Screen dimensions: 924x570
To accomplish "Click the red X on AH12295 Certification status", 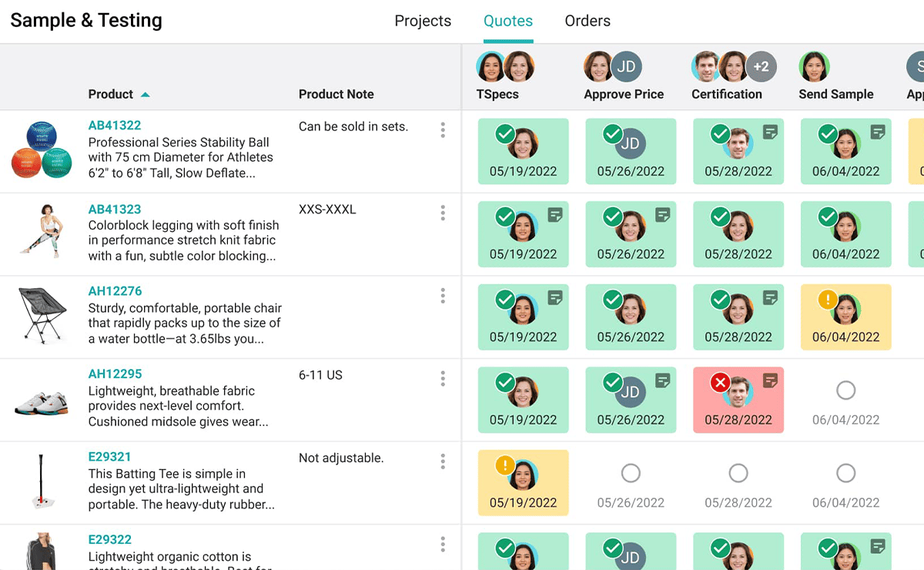I will pos(720,382).
